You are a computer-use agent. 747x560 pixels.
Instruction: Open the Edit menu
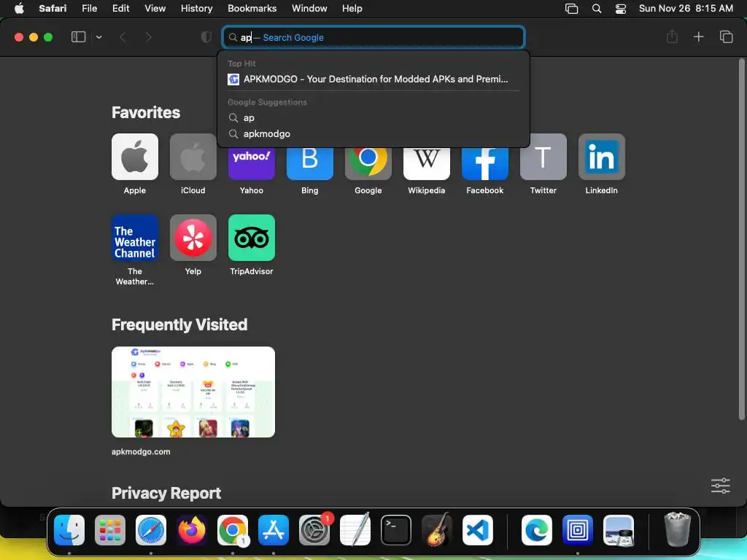click(x=120, y=9)
